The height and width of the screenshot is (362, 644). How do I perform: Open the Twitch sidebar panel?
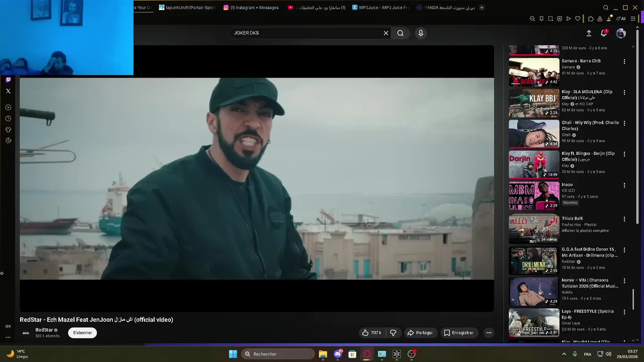point(8,79)
